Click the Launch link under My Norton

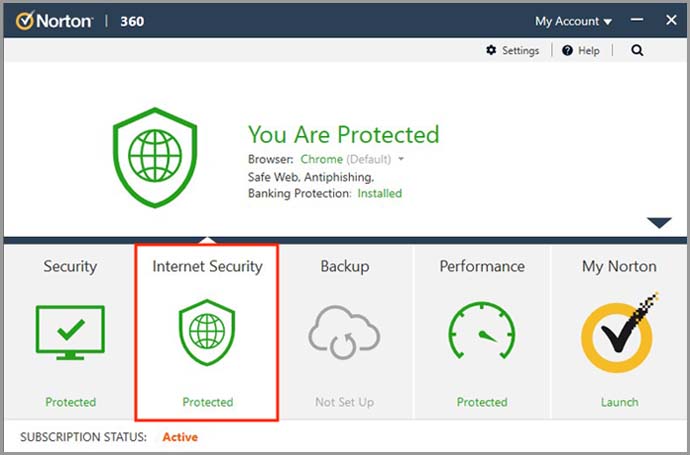coord(619,402)
